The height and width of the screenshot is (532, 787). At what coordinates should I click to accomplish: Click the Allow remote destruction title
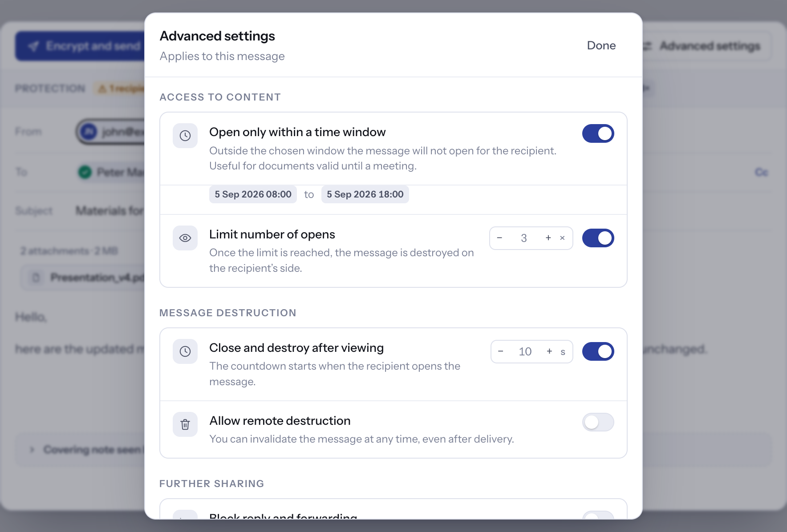point(280,421)
